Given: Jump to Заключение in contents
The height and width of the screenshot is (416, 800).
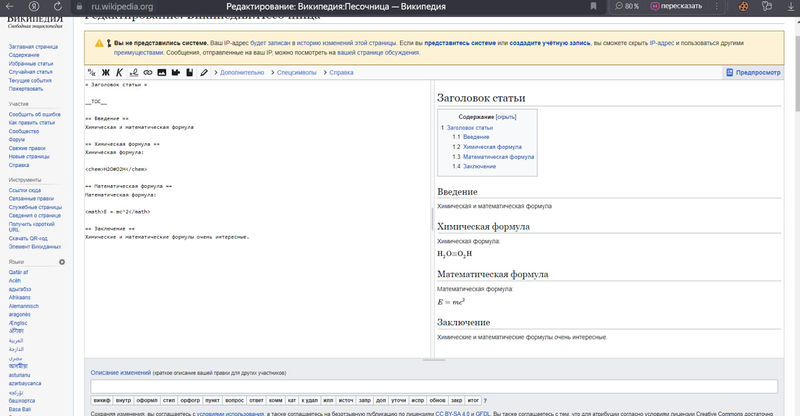Looking at the screenshot, I should pos(480,166).
